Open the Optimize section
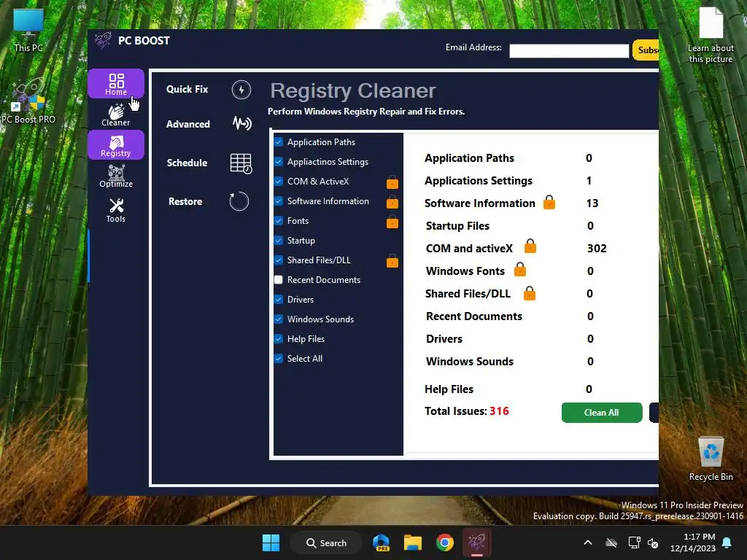 point(116,176)
